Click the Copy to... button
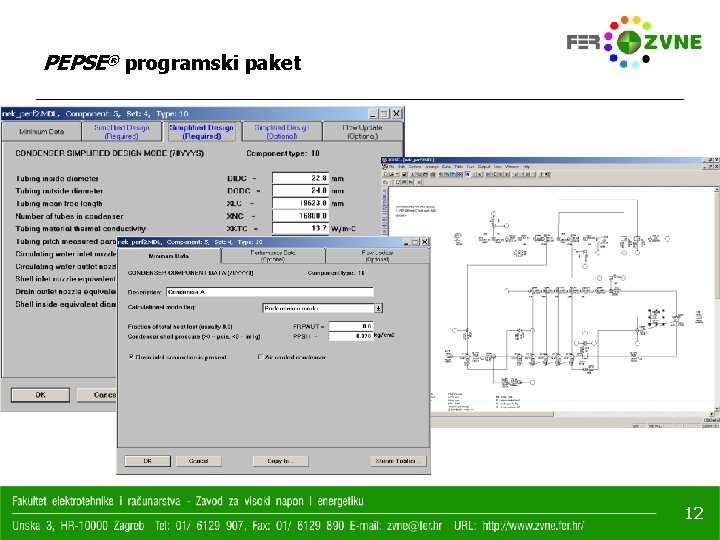720x540 pixels. point(280,461)
